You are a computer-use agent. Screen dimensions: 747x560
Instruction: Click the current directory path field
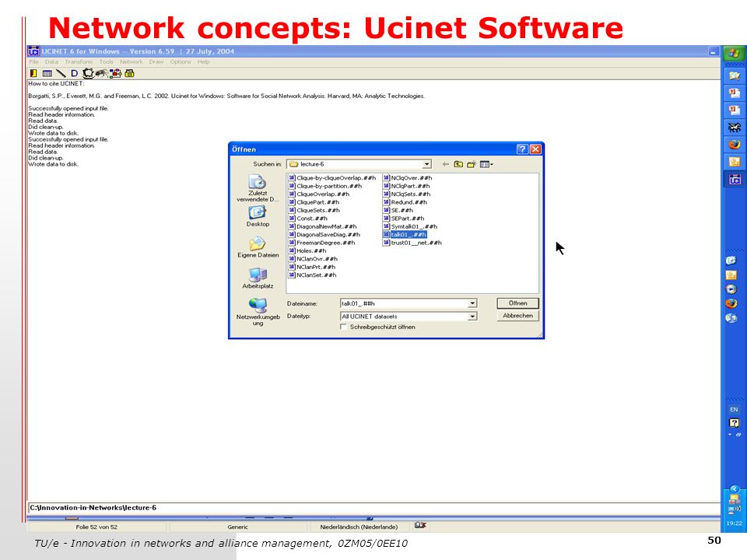(374, 508)
